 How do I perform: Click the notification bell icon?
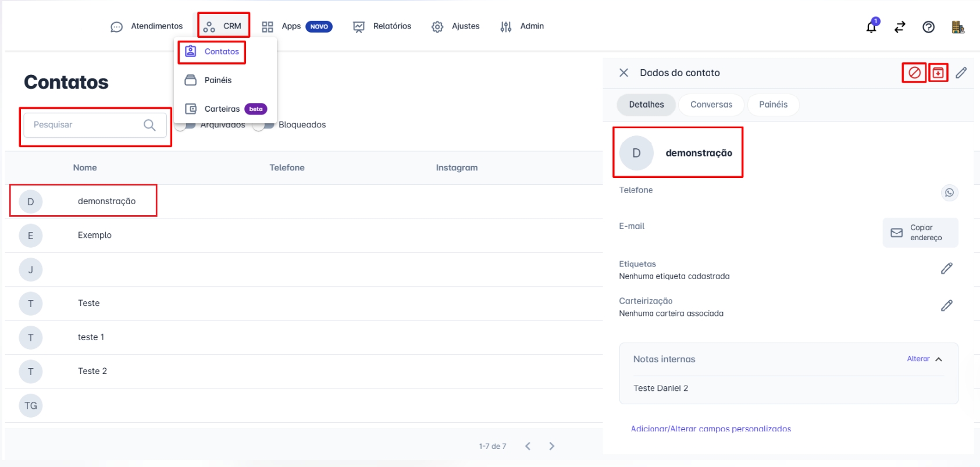[871, 27]
